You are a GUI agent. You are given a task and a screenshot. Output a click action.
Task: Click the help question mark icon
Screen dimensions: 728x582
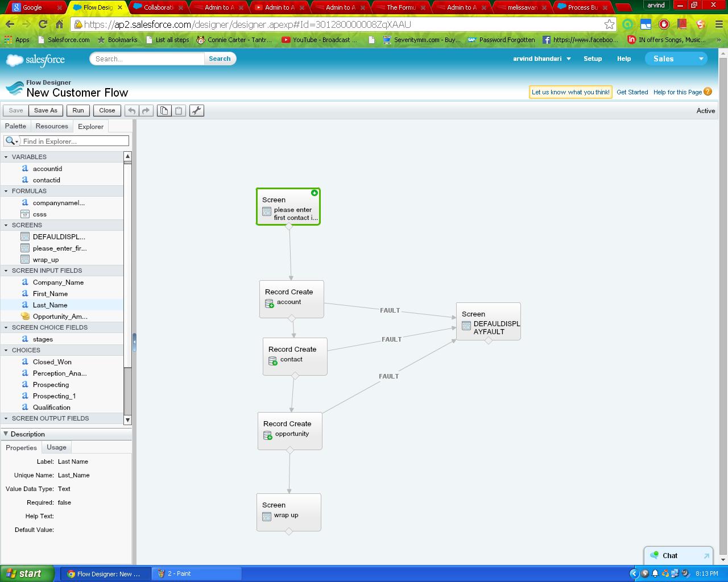[x=708, y=92]
